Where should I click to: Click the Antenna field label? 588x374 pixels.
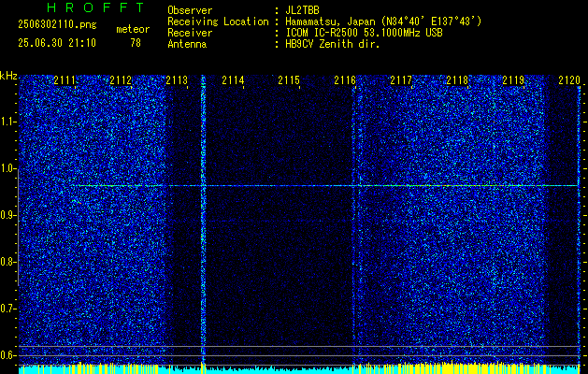point(187,44)
